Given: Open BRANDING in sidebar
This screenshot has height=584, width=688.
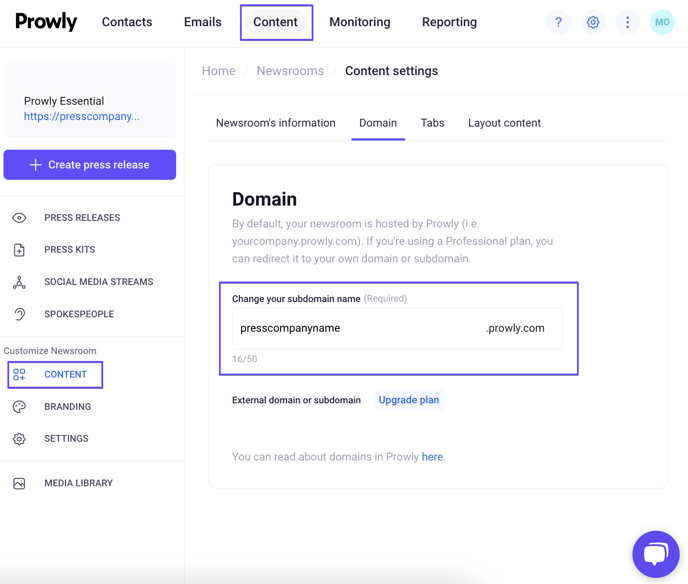Looking at the screenshot, I should [x=68, y=407].
